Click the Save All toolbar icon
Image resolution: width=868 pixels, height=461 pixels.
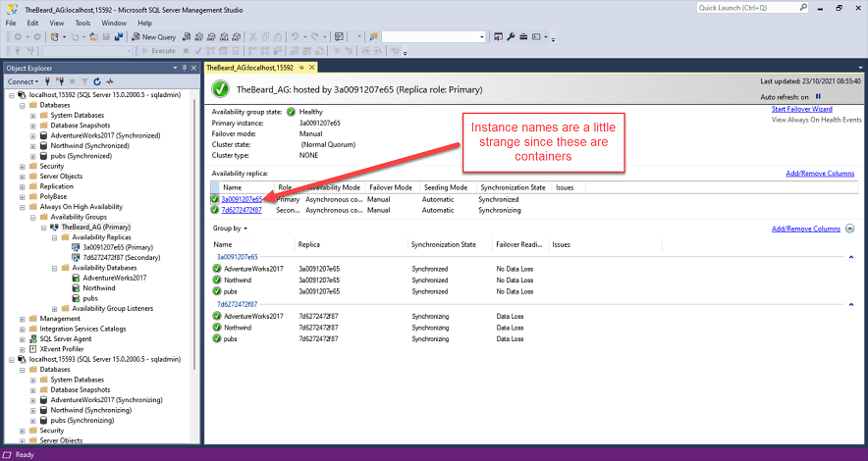[x=119, y=37]
